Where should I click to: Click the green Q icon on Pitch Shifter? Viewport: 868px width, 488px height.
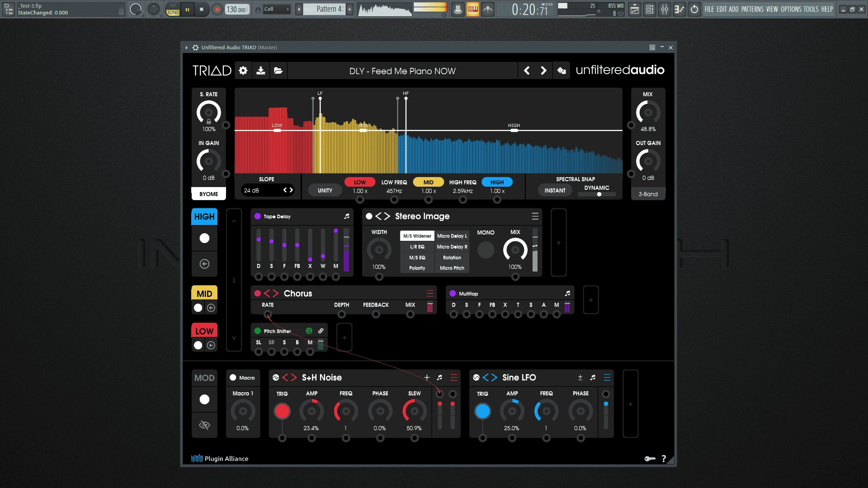tap(309, 331)
